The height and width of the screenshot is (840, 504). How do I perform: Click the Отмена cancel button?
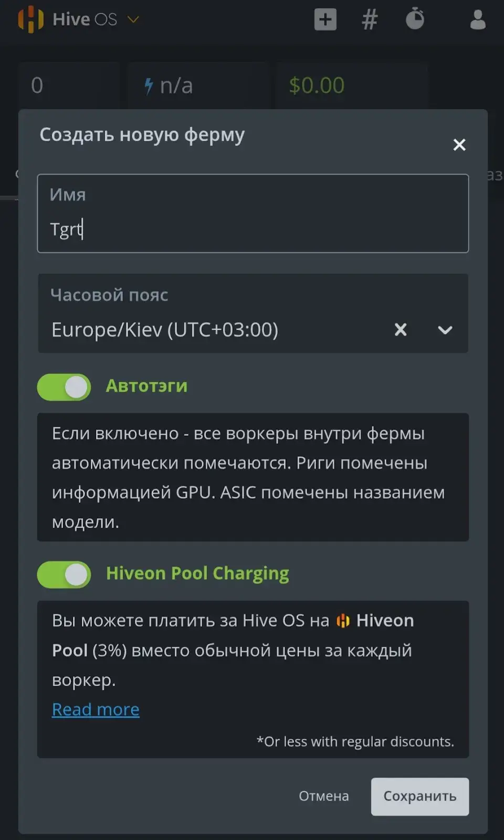pyautogui.click(x=324, y=796)
